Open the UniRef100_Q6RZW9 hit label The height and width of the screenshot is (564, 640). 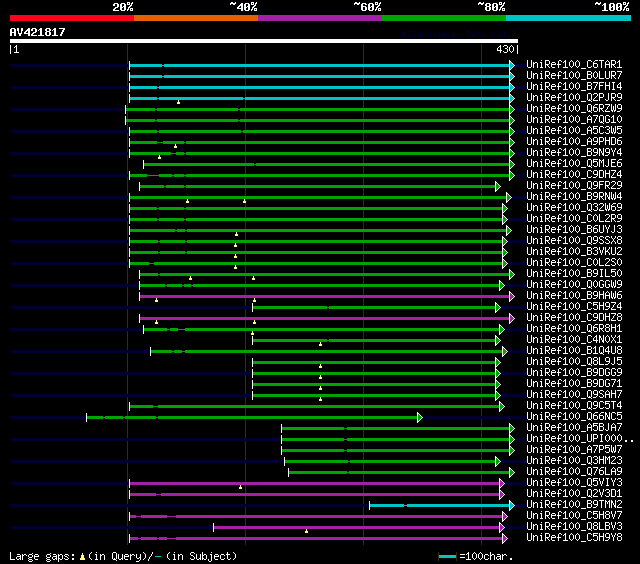[x=574, y=109]
